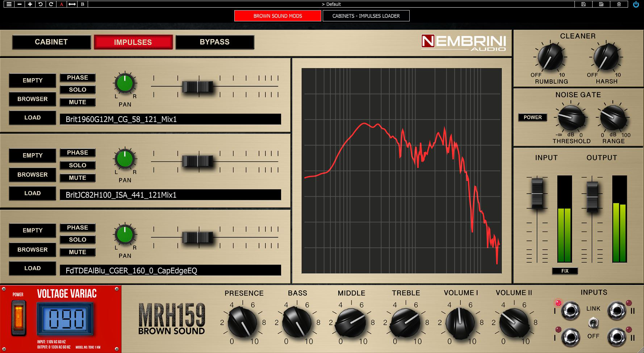Open the hamburger menu icon
This screenshot has width=644, height=353.
[9, 4]
